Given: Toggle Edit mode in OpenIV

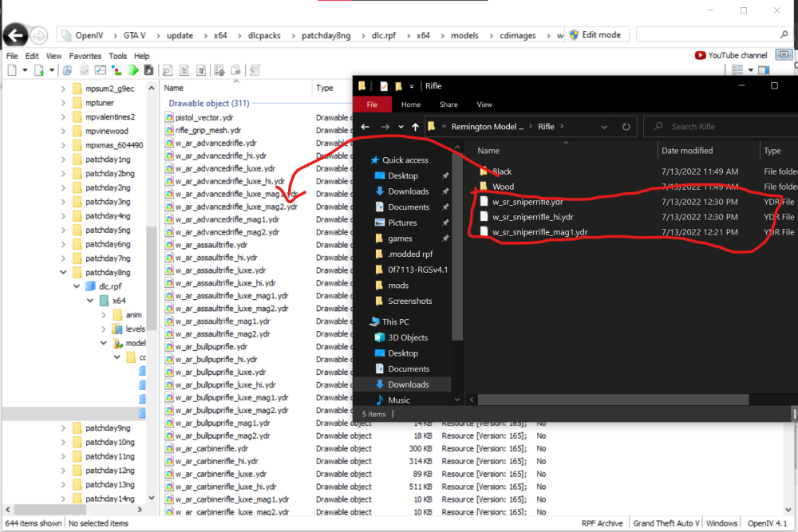Looking at the screenshot, I should pyautogui.click(x=595, y=34).
